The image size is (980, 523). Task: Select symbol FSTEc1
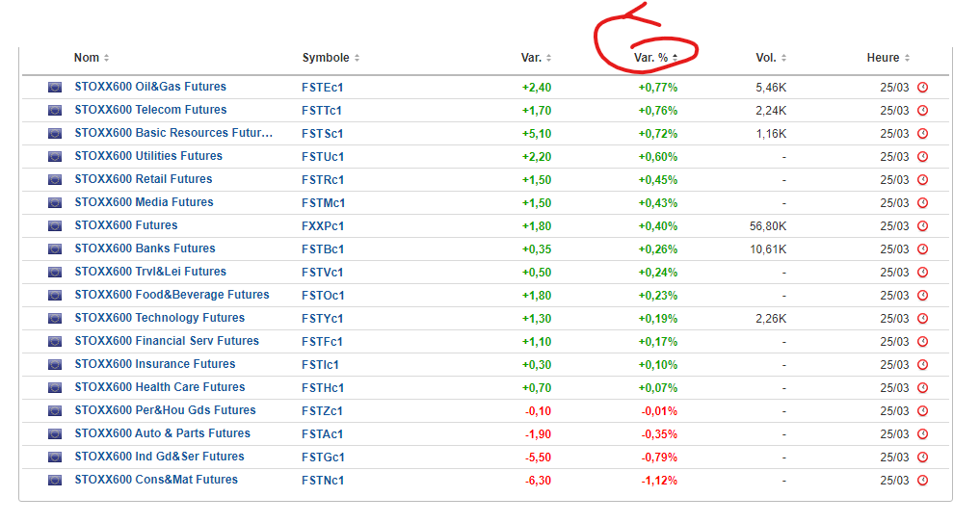(323, 88)
